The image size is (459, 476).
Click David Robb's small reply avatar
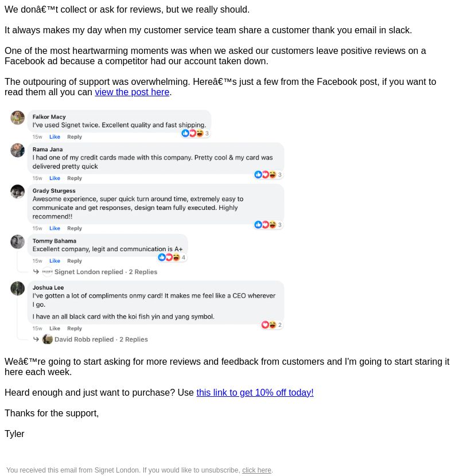point(48,339)
